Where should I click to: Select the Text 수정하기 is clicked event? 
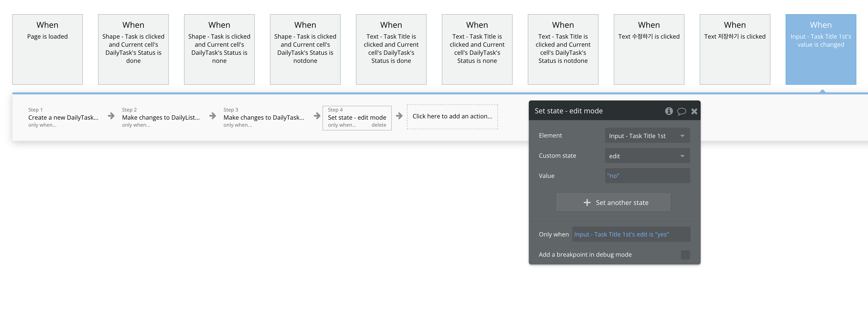click(649, 49)
